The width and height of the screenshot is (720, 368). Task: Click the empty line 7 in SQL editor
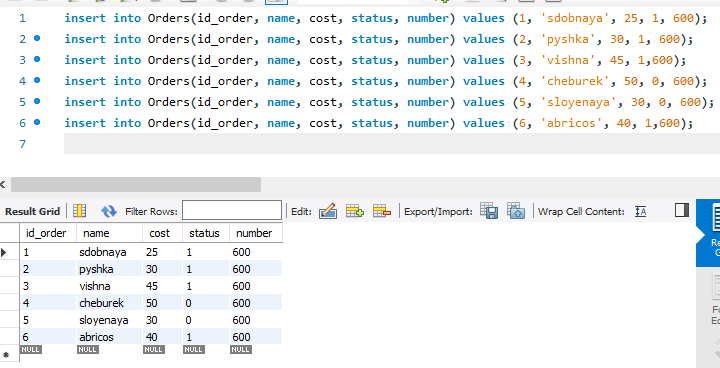(x=392, y=144)
